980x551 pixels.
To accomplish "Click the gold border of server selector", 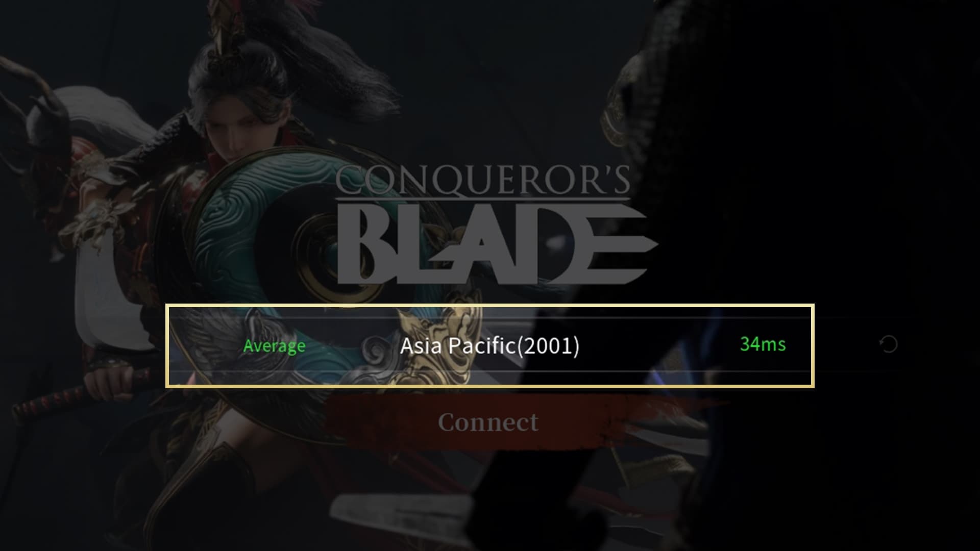I will 489,306.
